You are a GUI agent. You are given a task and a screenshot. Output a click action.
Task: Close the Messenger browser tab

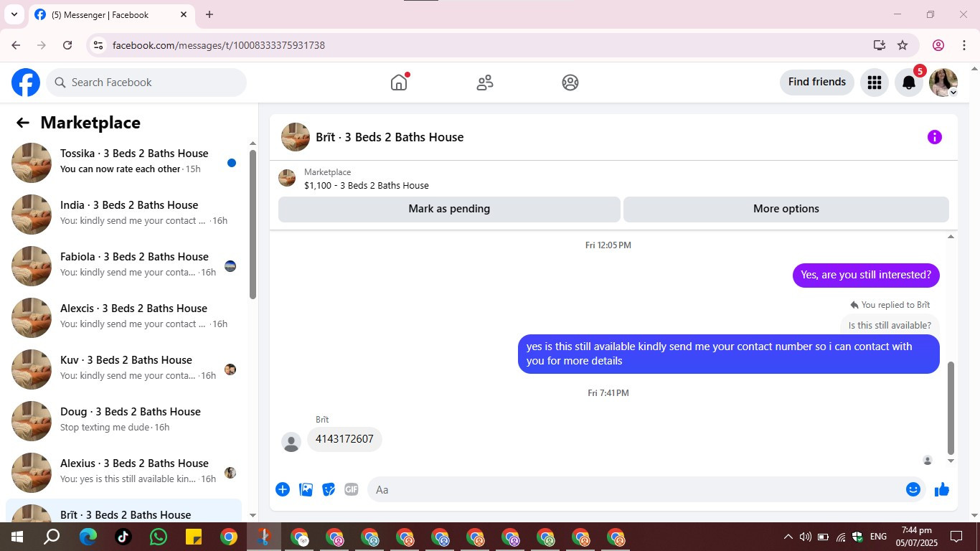[x=184, y=14]
